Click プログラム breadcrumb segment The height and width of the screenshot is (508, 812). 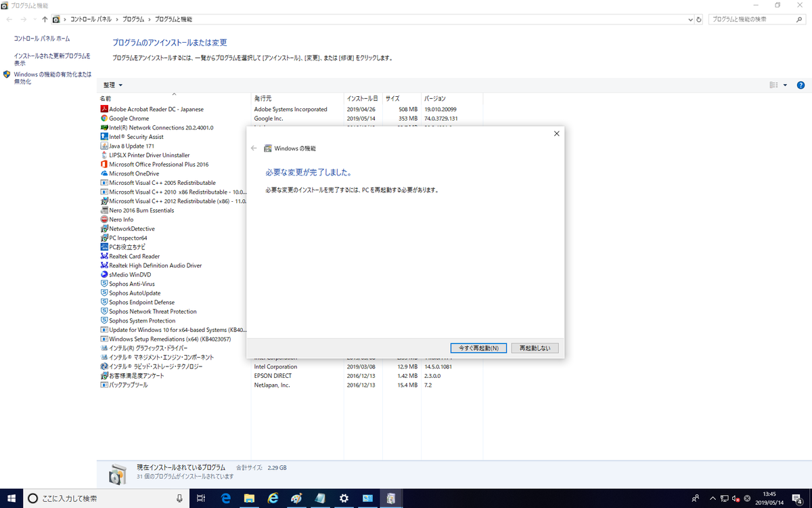[x=133, y=20]
